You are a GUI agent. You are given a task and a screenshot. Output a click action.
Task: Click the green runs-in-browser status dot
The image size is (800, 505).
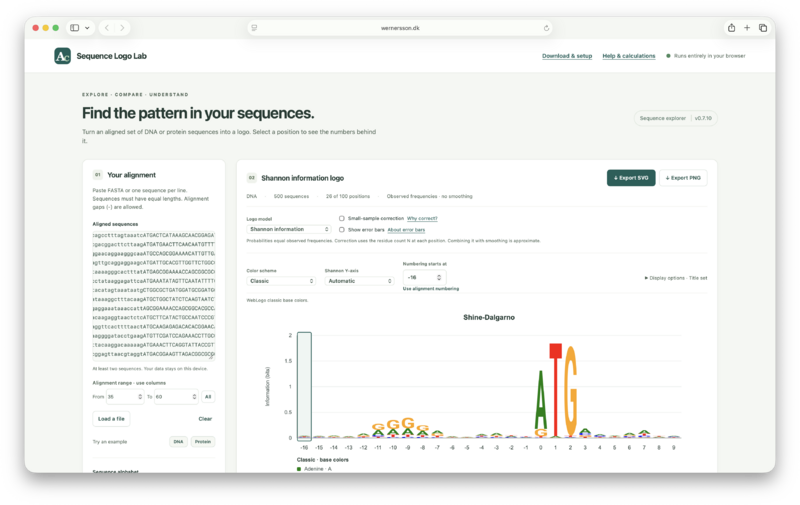pos(668,56)
